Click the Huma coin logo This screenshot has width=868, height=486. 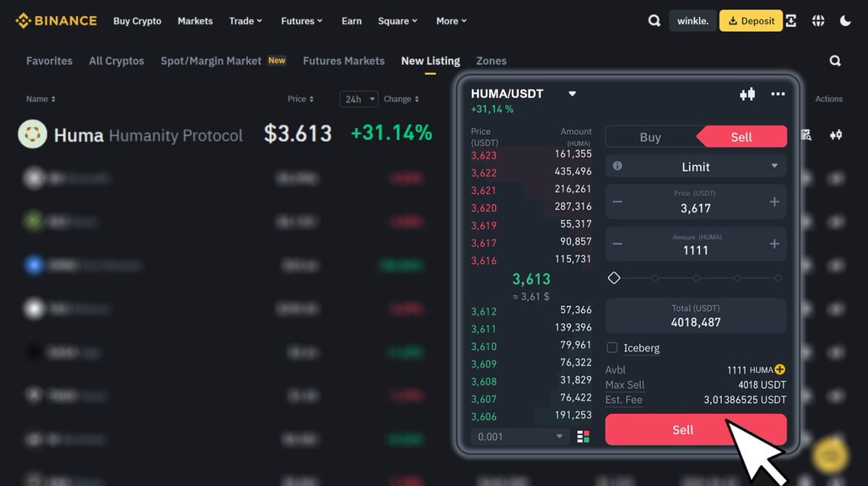33,134
